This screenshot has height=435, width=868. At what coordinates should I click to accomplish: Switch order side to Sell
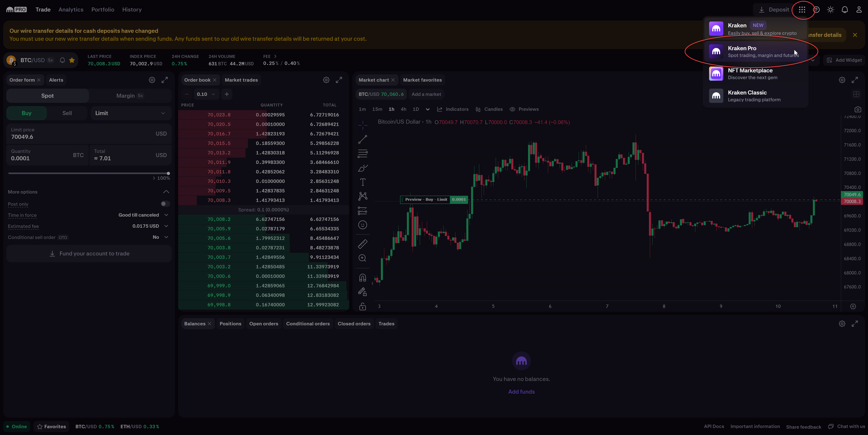67,113
